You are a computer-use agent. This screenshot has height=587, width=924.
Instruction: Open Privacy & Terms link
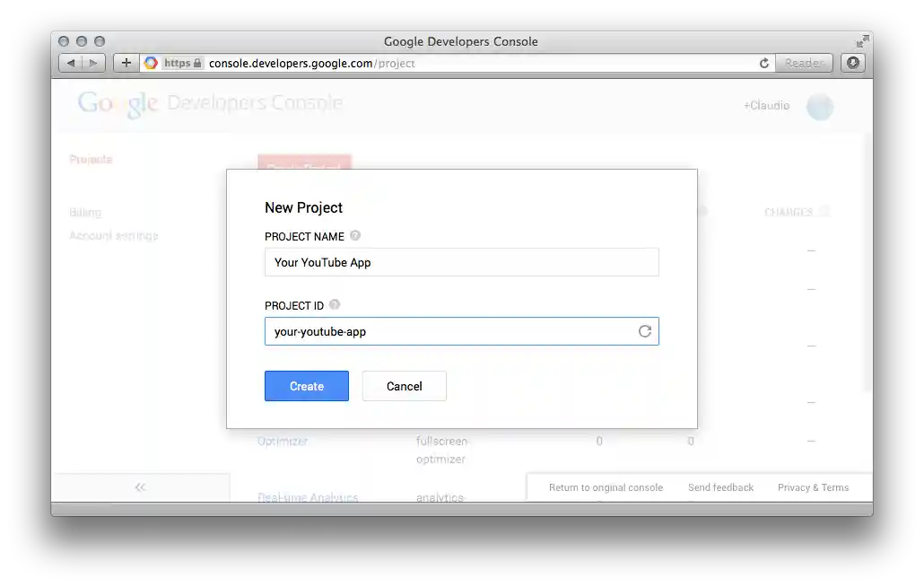[x=814, y=487]
